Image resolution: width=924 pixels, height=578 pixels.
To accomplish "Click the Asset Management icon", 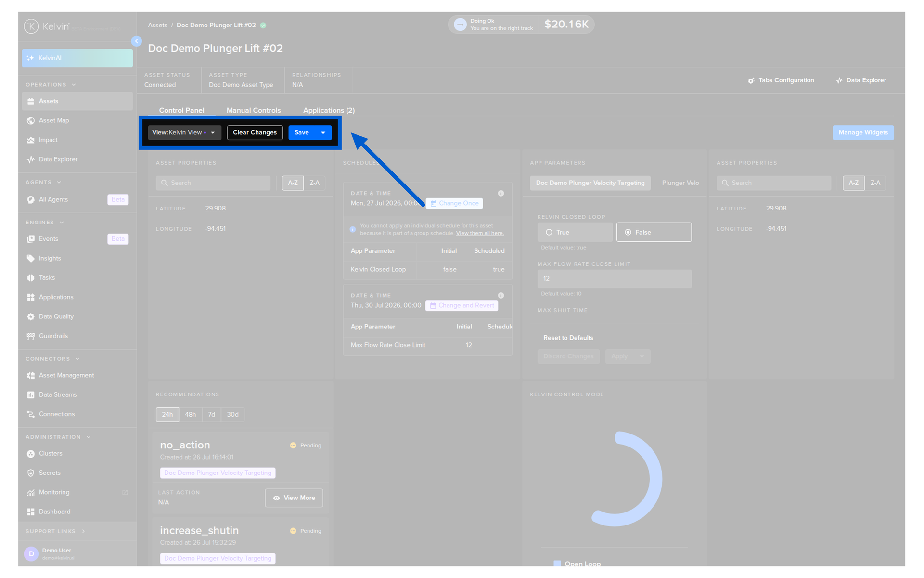I will [31, 375].
